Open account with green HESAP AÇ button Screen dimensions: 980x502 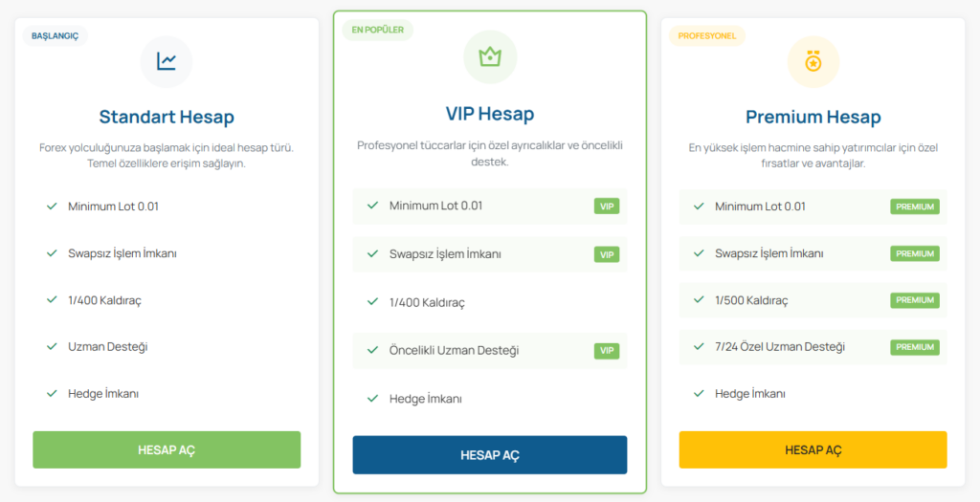(x=167, y=449)
